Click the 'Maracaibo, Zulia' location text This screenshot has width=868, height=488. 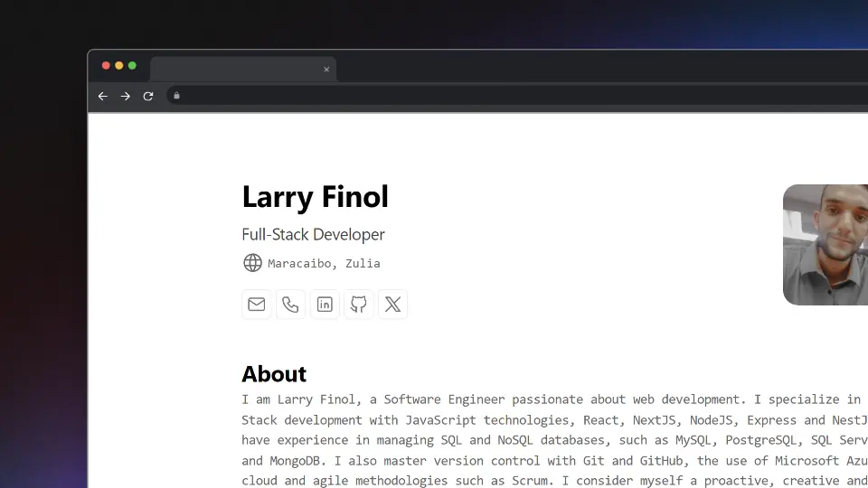pyautogui.click(x=324, y=264)
